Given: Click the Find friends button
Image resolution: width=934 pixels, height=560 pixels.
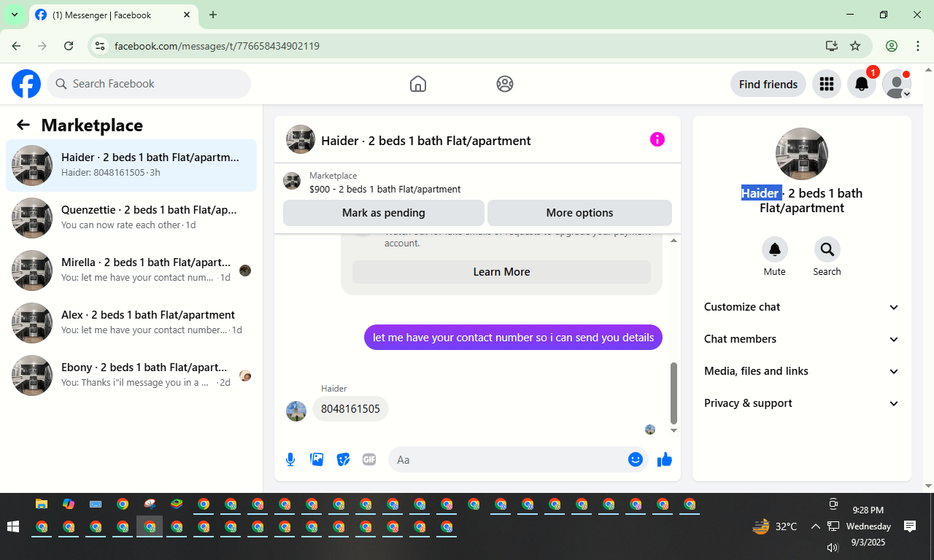Looking at the screenshot, I should pyautogui.click(x=768, y=84).
